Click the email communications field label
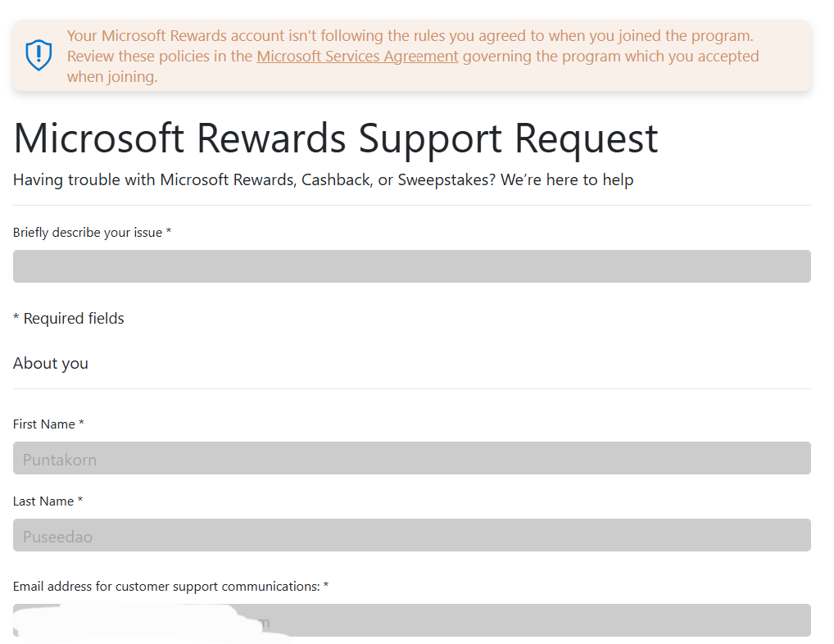Screen dimensions: 834x644 169,586
